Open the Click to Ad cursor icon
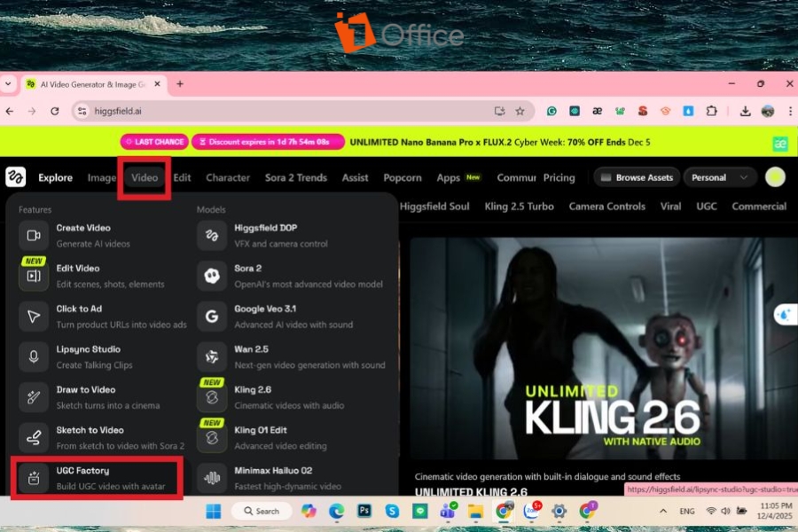This screenshot has width=798, height=532. coord(34,317)
